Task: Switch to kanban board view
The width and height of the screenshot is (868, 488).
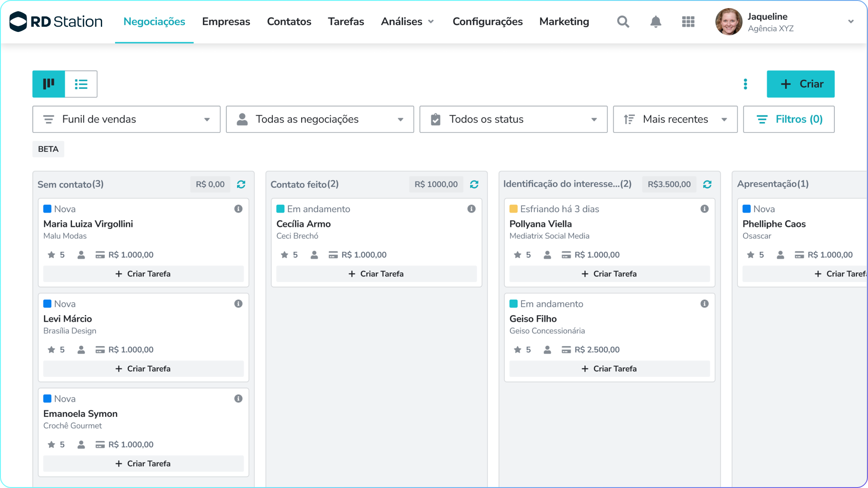Action: point(49,84)
